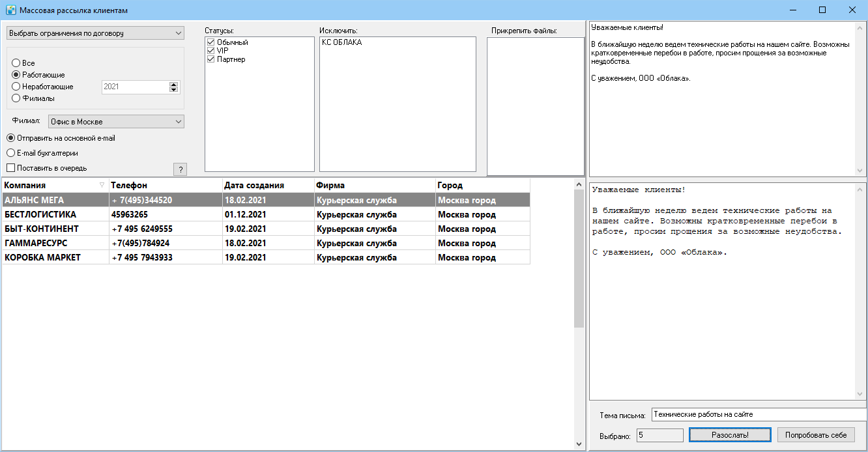Click the app icon in title bar
Viewport: 868px width, 452px height.
pyautogui.click(x=10, y=10)
